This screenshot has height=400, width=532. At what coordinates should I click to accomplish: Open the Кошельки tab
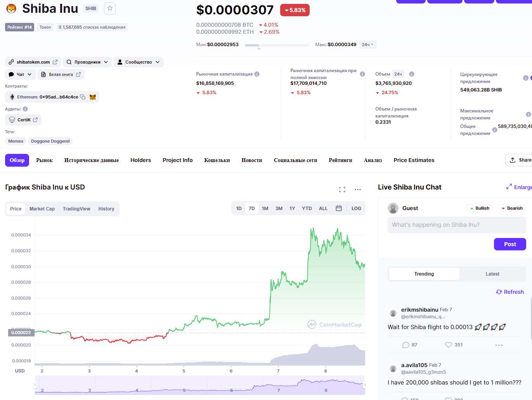point(217,160)
